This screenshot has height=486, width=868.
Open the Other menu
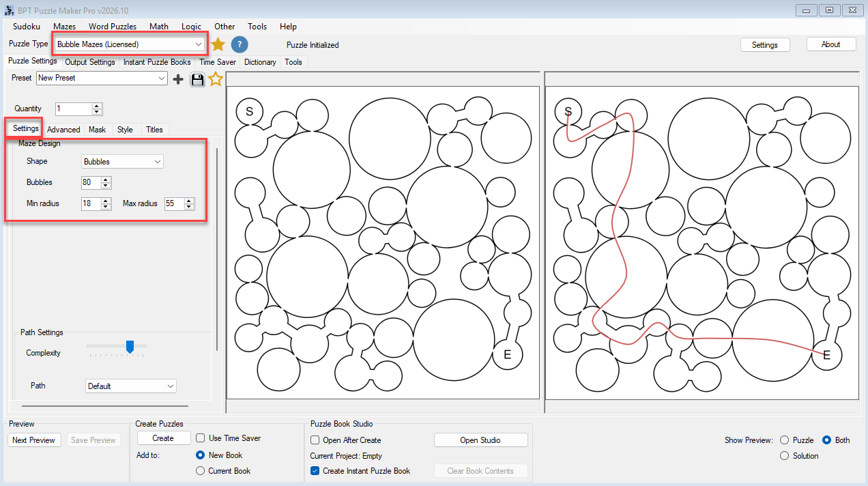pyautogui.click(x=225, y=27)
